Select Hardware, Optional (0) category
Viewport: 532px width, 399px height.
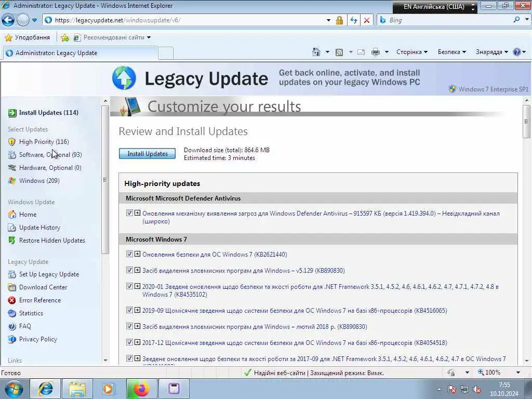click(x=50, y=168)
